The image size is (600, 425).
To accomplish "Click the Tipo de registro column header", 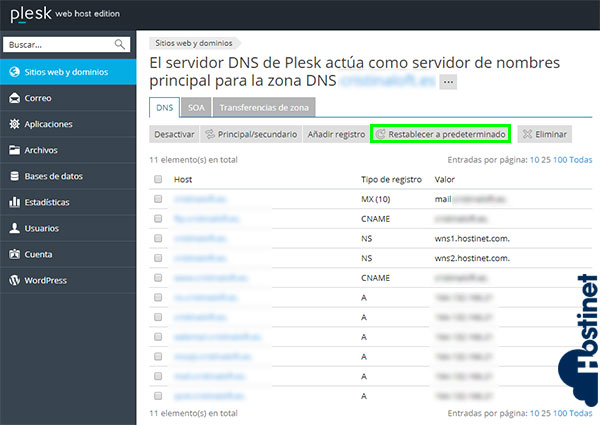I will coord(391,179).
